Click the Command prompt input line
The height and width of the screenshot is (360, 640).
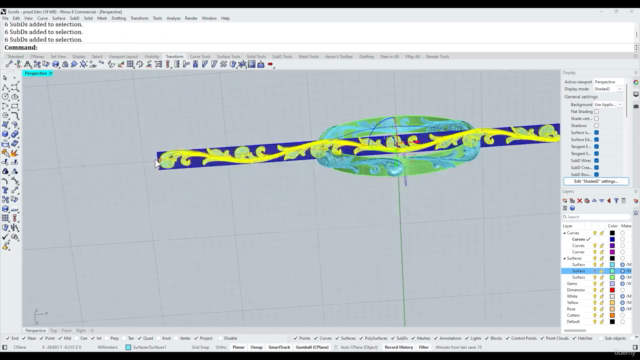[x=318, y=48]
